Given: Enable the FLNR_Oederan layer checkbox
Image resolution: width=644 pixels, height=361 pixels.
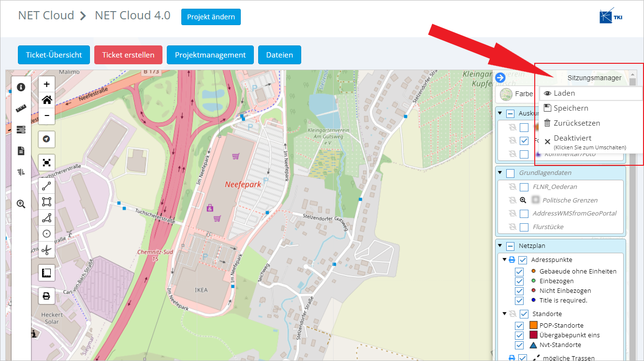Looking at the screenshot, I should coord(524,187).
